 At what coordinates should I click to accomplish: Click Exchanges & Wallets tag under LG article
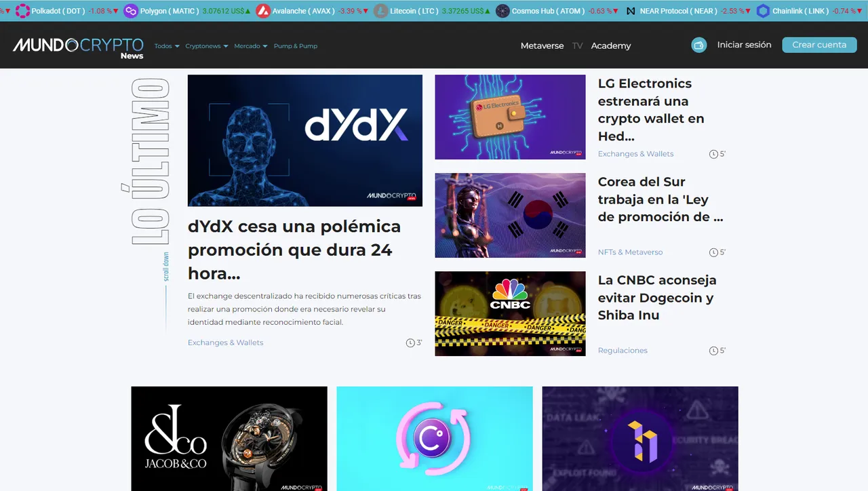(635, 154)
